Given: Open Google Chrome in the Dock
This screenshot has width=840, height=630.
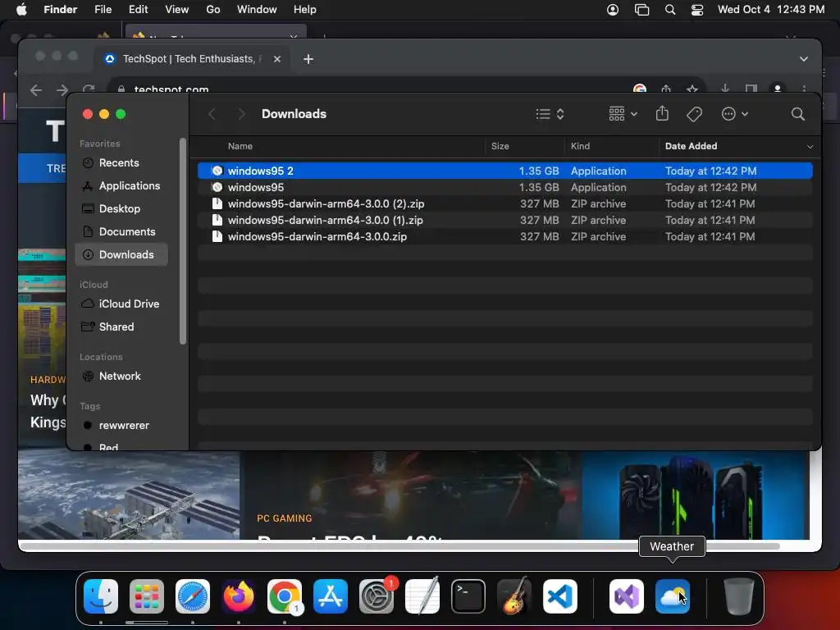Looking at the screenshot, I should [285, 596].
